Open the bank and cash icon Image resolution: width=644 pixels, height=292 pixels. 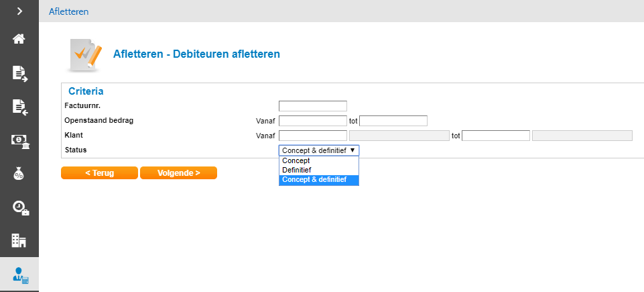[19, 140]
